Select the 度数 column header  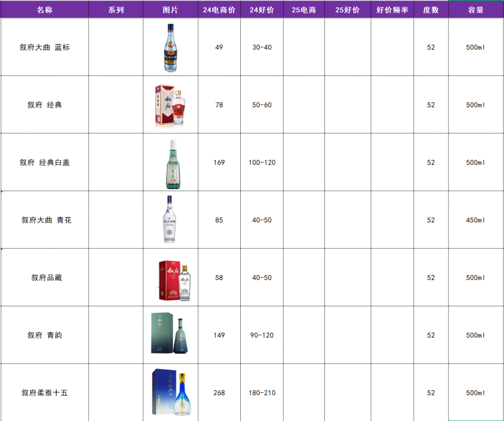coord(431,10)
